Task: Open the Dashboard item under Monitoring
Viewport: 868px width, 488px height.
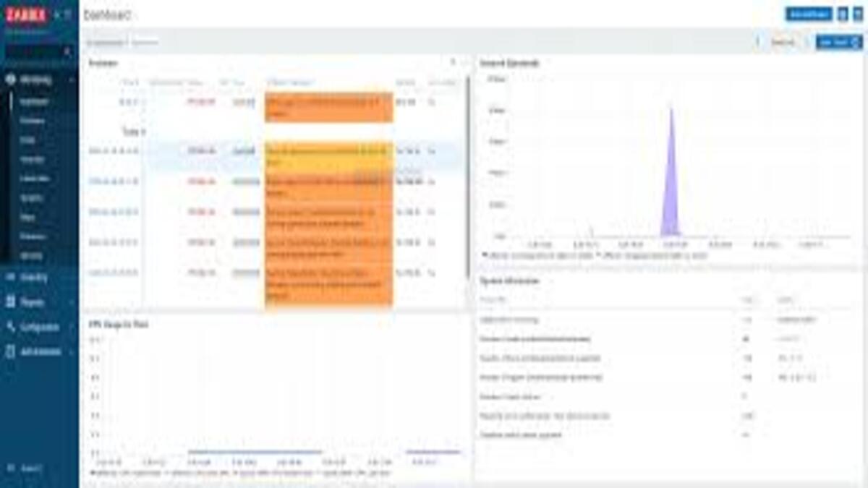Action: click(x=34, y=102)
